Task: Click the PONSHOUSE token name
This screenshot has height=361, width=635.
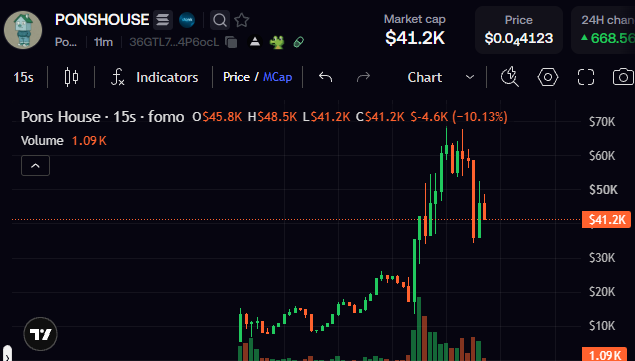Action: pyautogui.click(x=102, y=20)
